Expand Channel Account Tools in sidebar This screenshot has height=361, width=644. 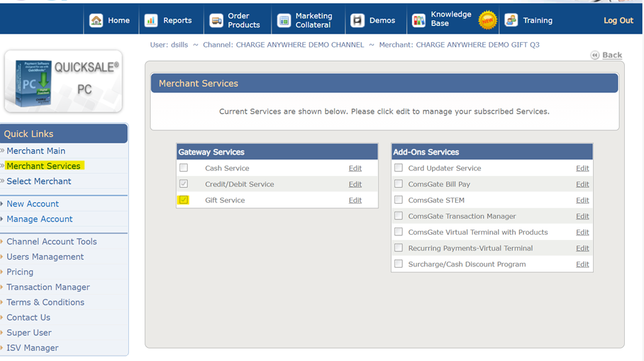tap(52, 241)
